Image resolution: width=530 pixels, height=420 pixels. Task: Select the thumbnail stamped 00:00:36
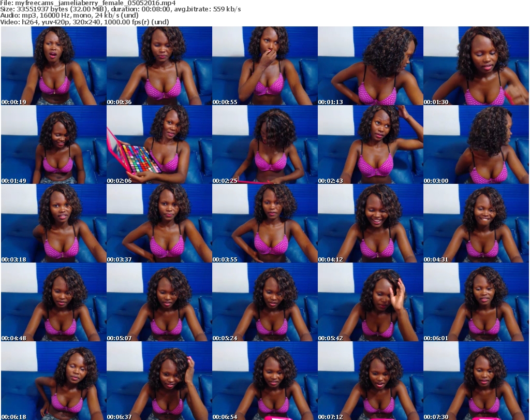pos(159,66)
